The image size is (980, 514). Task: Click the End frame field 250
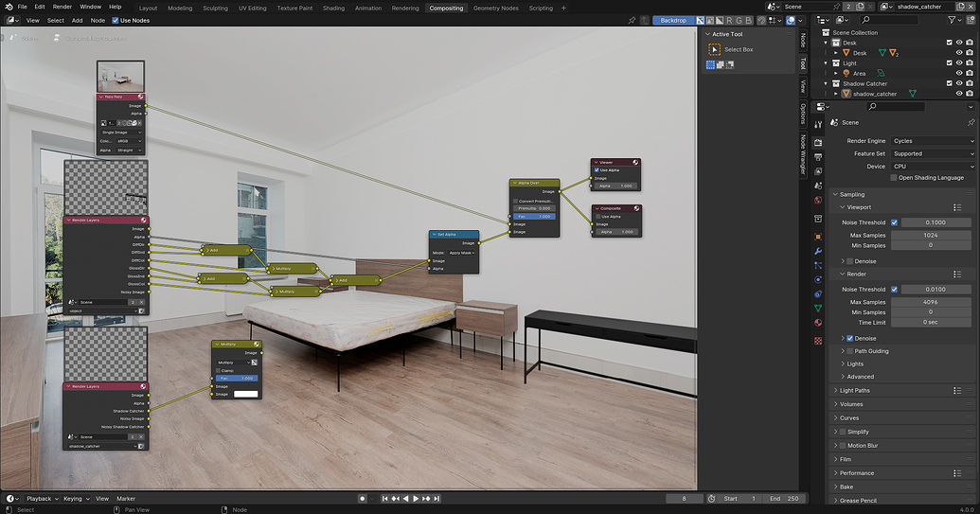(784, 499)
